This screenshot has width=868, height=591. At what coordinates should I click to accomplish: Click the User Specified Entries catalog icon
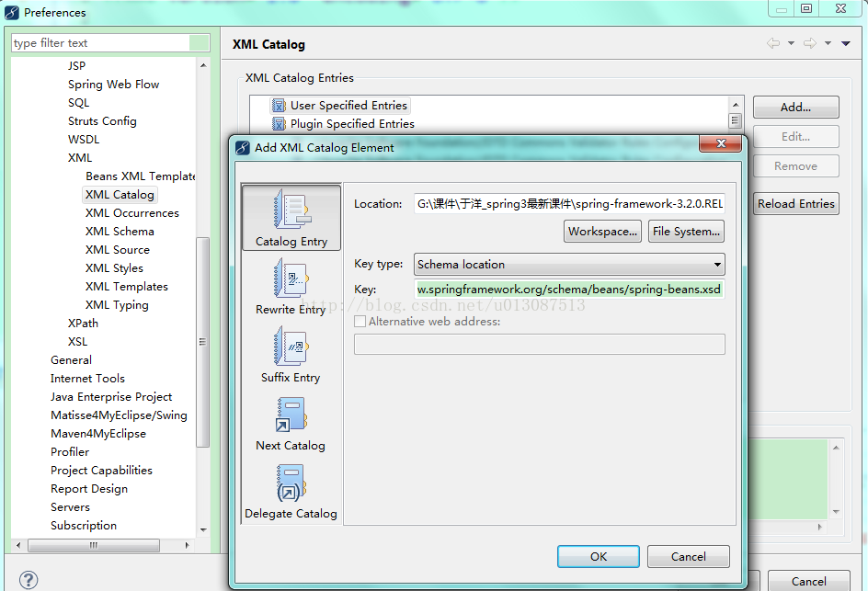point(279,105)
